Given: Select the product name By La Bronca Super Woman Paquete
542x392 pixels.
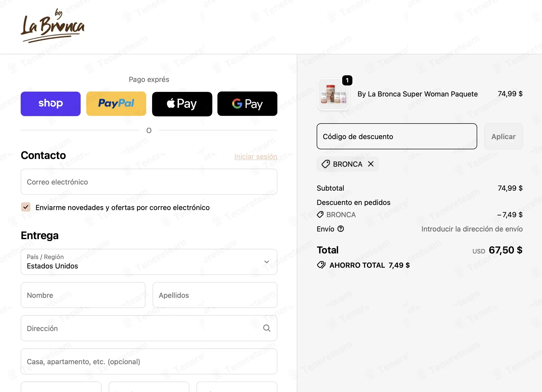Looking at the screenshot, I should coord(417,94).
